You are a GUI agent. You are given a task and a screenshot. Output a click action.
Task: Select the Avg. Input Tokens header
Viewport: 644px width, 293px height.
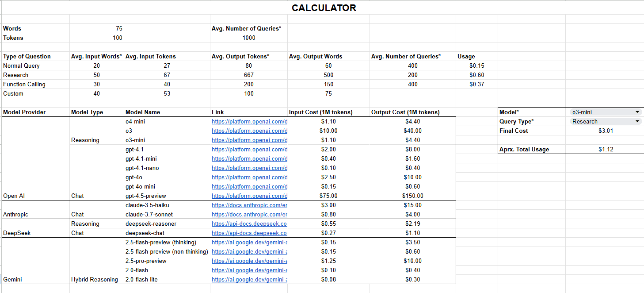click(x=151, y=56)
